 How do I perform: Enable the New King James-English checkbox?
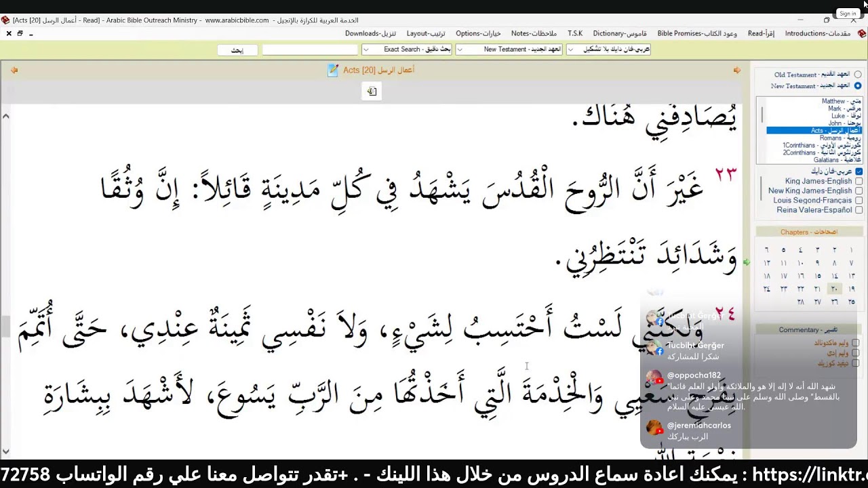pyautogui.click(x=859, y=190)
